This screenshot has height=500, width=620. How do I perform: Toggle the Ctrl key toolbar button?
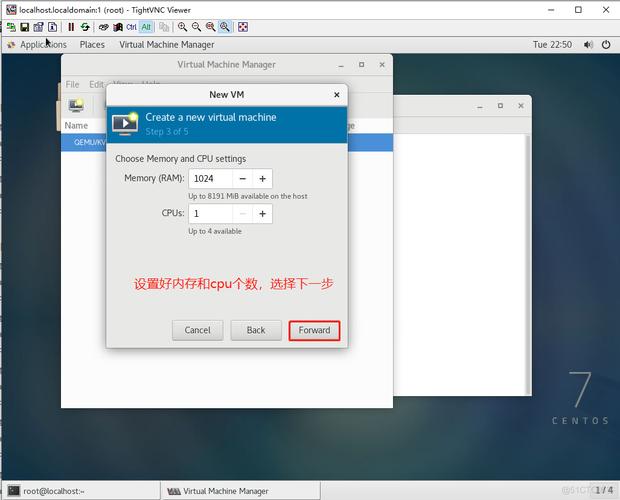click(x=131, y=27)
